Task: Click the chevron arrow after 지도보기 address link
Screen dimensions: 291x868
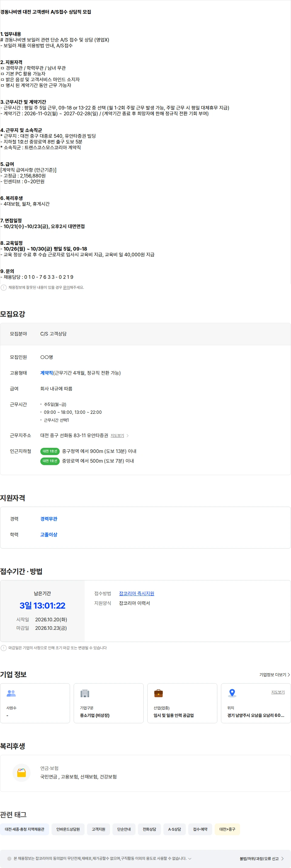Action: point(127,435)
